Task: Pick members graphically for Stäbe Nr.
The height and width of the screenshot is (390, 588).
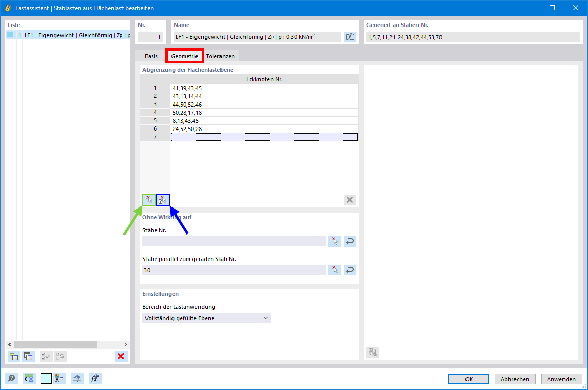Action: [x=334, y=241]
